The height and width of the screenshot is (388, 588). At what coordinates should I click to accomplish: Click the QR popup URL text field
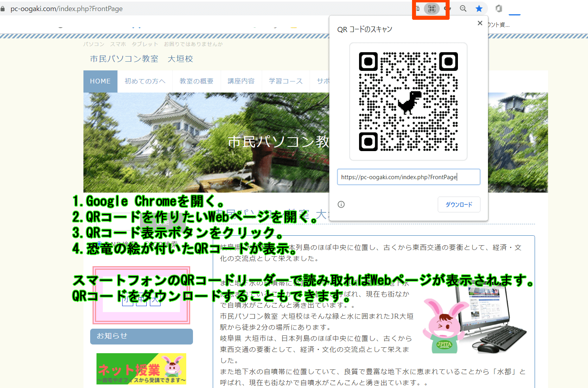click(408, 177)
